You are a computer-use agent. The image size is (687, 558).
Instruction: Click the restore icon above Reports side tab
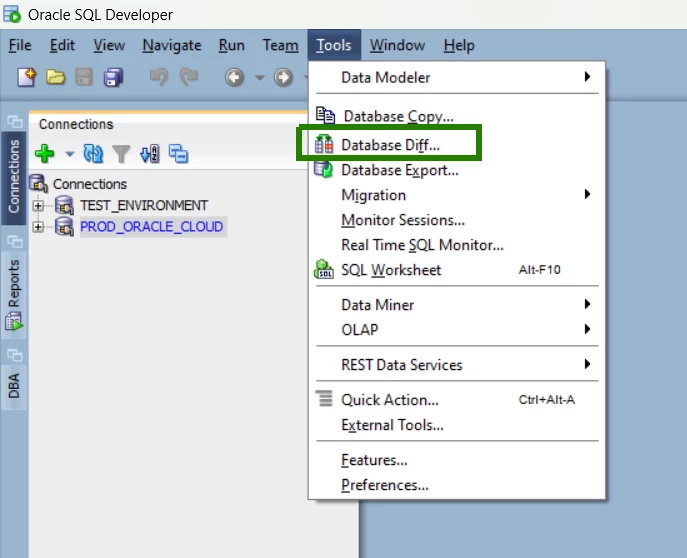tap(14, 241)
